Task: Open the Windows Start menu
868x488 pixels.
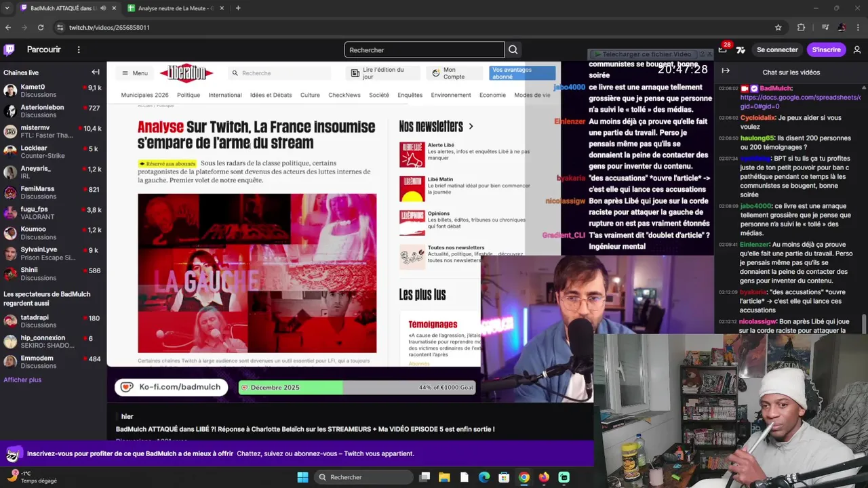Action: pos(302,477)
